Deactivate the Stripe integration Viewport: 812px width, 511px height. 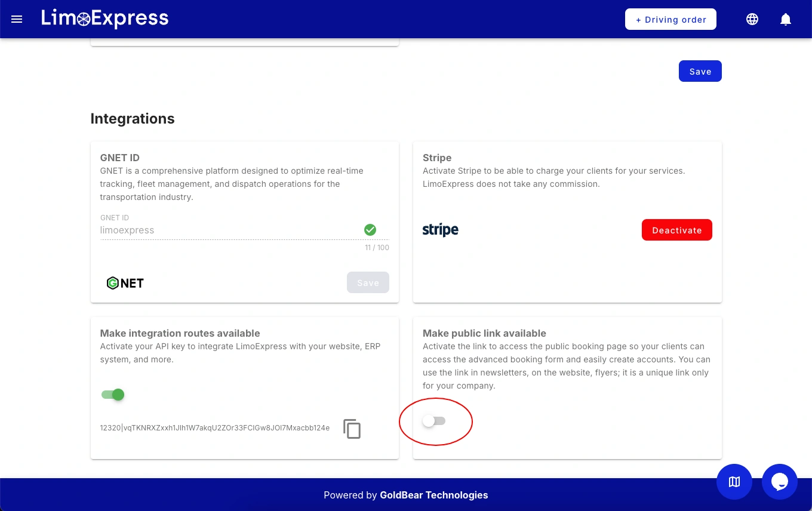676,230
